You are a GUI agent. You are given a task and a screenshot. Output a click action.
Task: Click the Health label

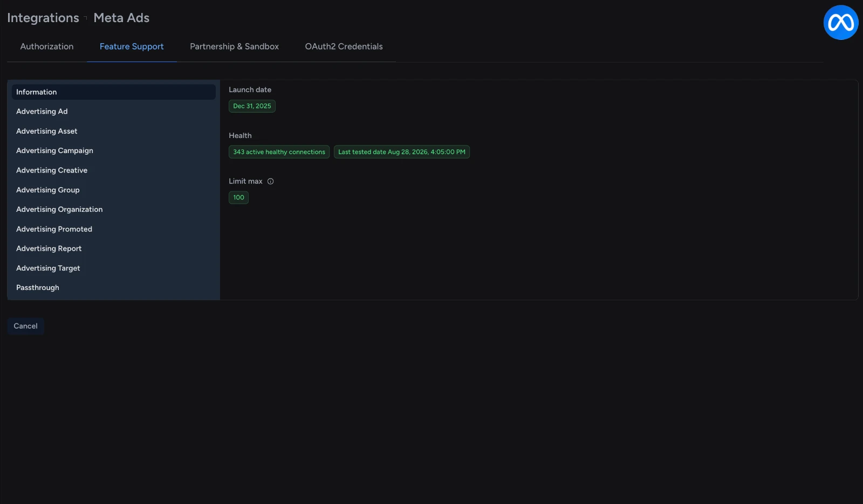click(240, 136)
